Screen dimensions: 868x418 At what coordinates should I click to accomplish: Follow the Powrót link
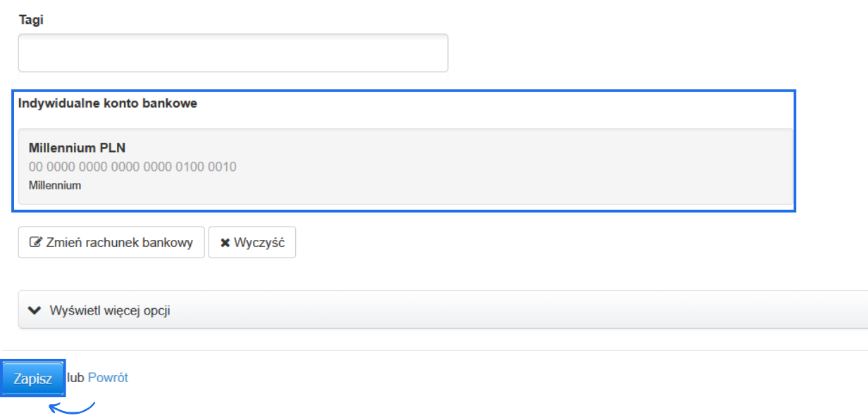coord(108,378)
